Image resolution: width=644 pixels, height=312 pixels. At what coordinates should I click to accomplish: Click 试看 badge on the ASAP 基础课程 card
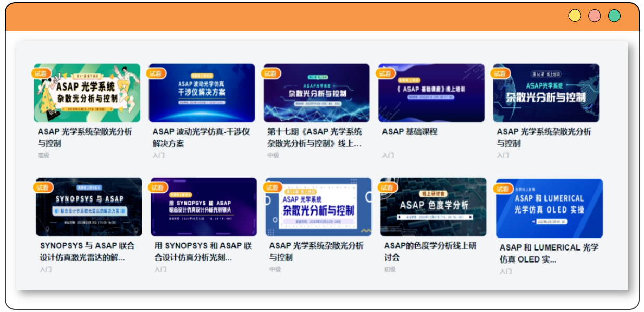[x=385, y=73]
